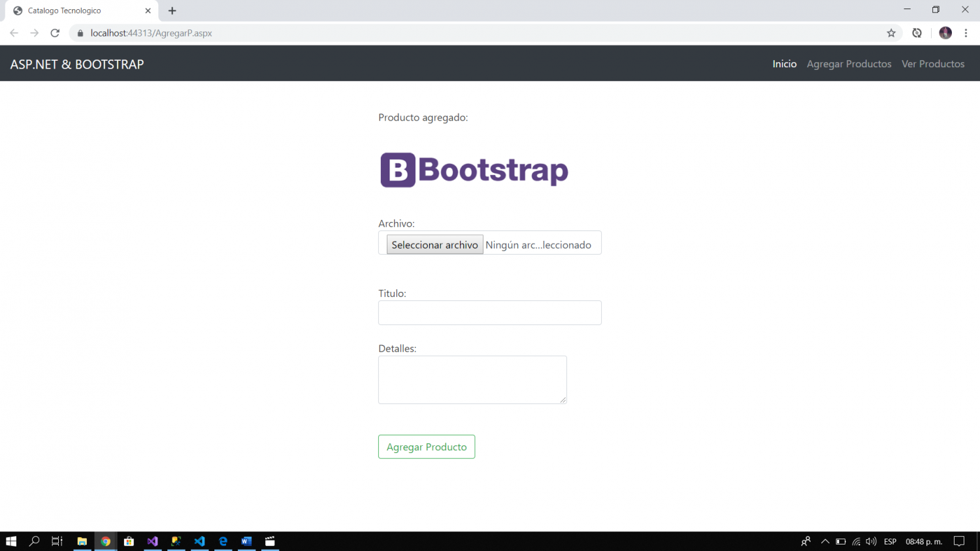Screen dimensions: 980x551
Task: Open File Explorer from the taskbar
Action: [x=82, y=541]
